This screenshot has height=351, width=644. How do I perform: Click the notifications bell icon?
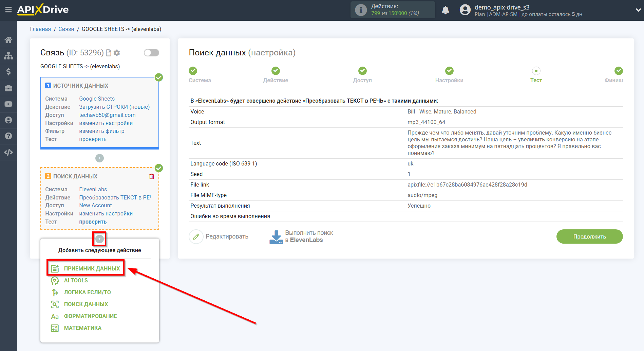(x=445, y=10)
